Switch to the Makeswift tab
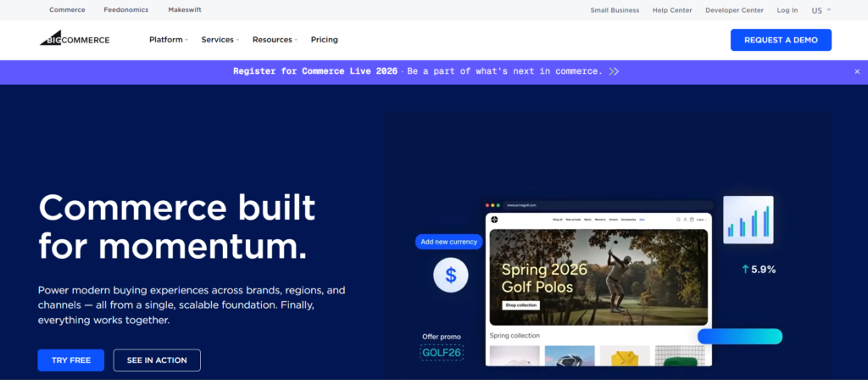Viewport: 868px width, 380px height. pos(185,10)
